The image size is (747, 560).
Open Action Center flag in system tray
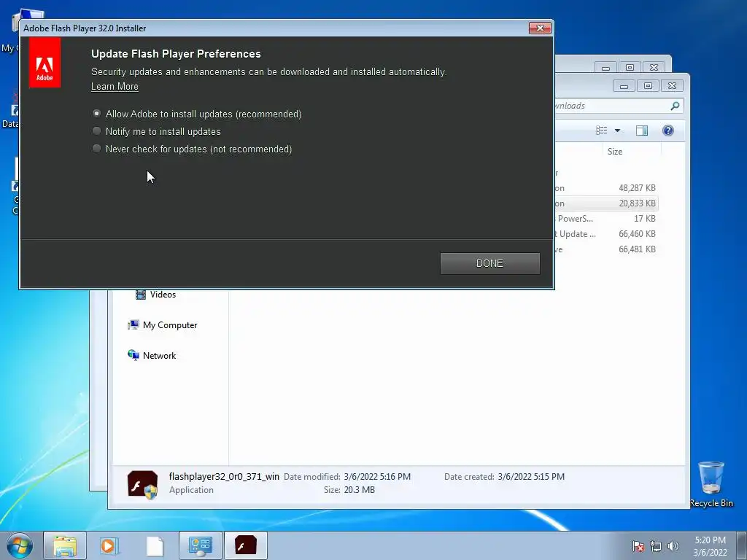point(638,546)
